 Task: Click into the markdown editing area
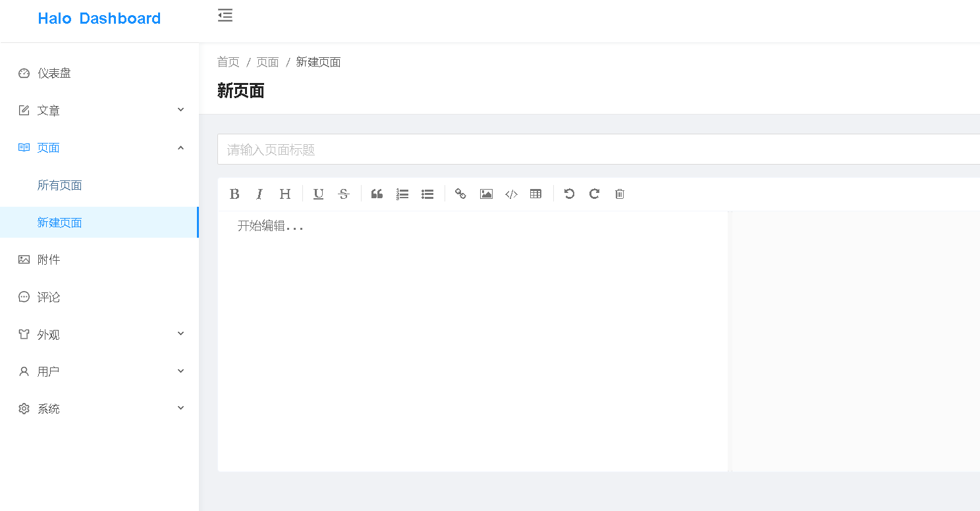[x=473, y=341]
